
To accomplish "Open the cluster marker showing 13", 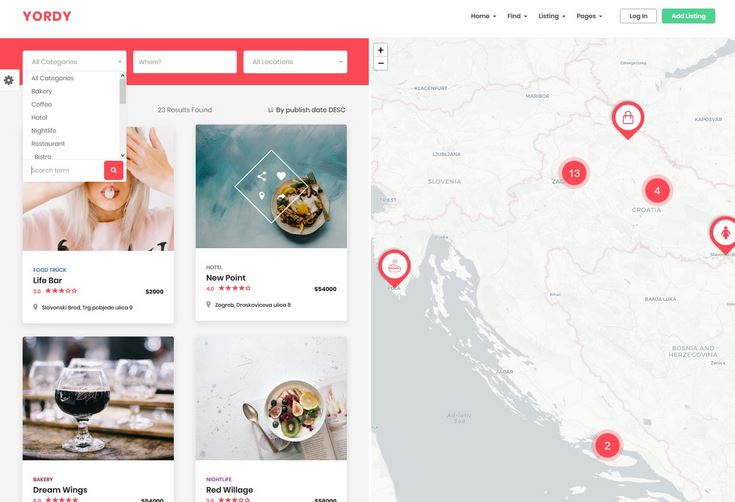I will click(574, 173).
